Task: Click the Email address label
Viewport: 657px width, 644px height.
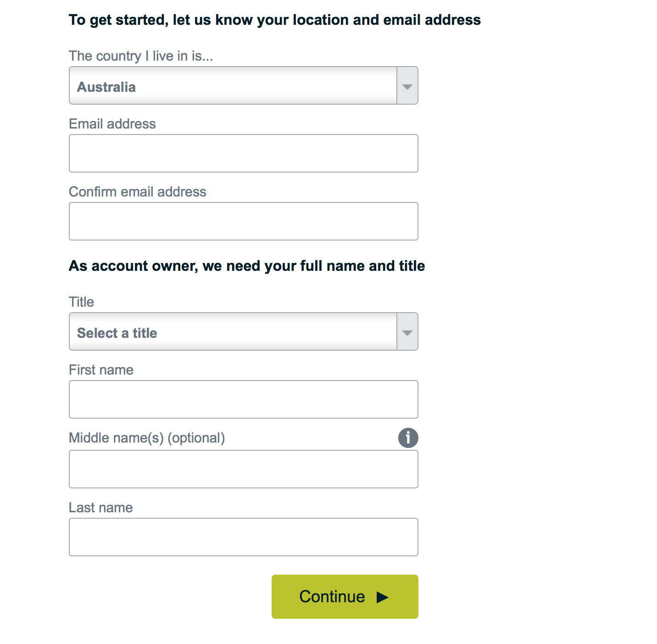Action: click(x=112, y=124)
